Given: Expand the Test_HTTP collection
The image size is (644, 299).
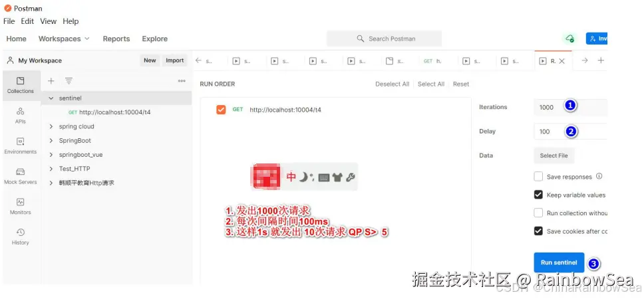Looking at the screenshot, I should (x=51, y=169).
